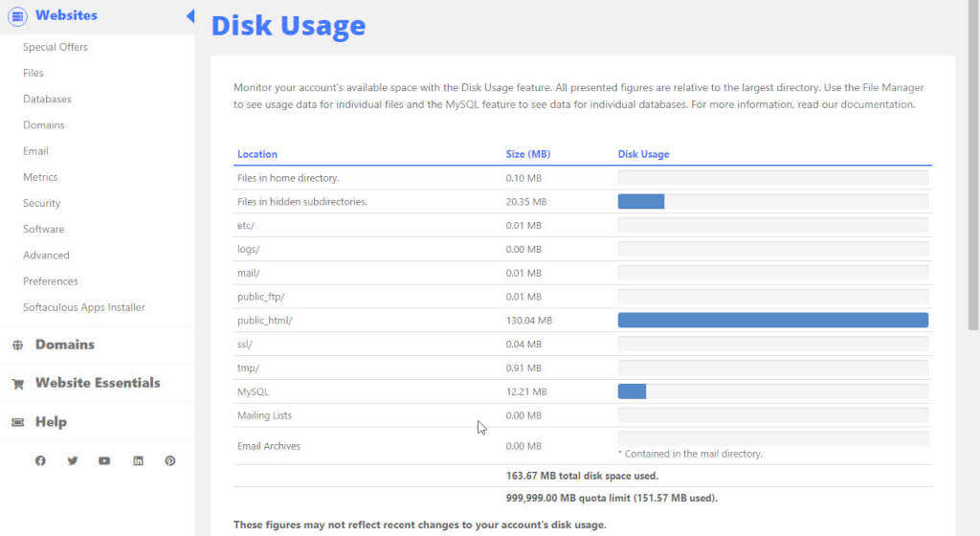The image size is (980, 536).
Task: Expand the Website Essentials section
Action: [x=98, y=382]
